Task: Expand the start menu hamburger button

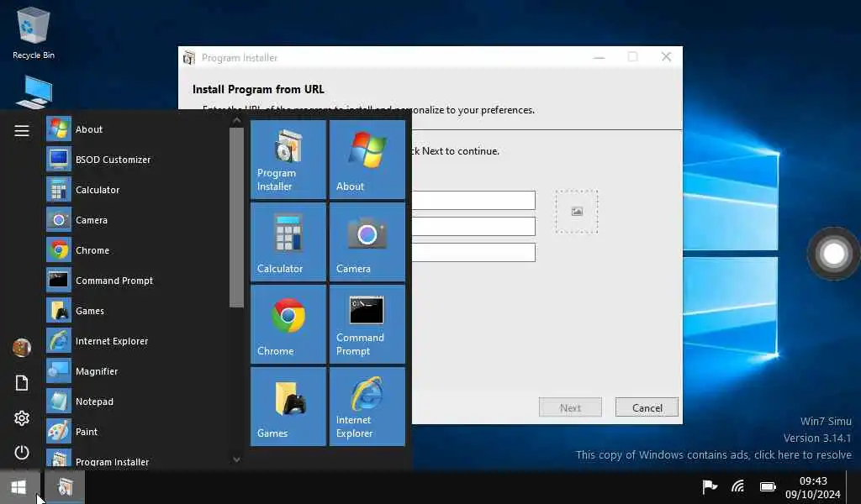Action: click(x=22, y=130)
